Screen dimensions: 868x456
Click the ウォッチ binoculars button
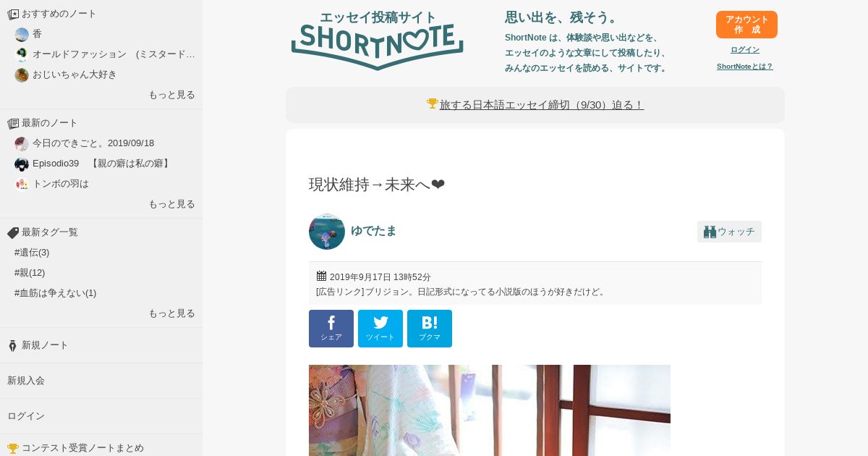click(729, 232)
